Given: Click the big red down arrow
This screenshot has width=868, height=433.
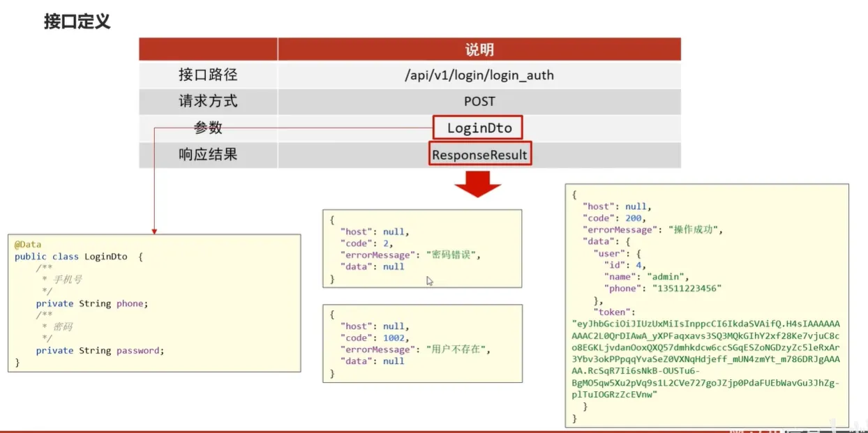Looking at the screenshot, I should [478, 184].
